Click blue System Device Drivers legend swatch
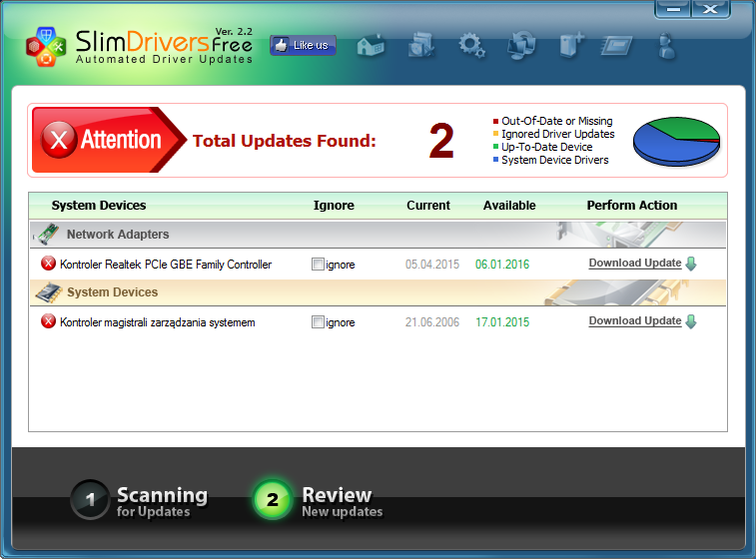This screenshot has width=756, height=559. (495, 160)
